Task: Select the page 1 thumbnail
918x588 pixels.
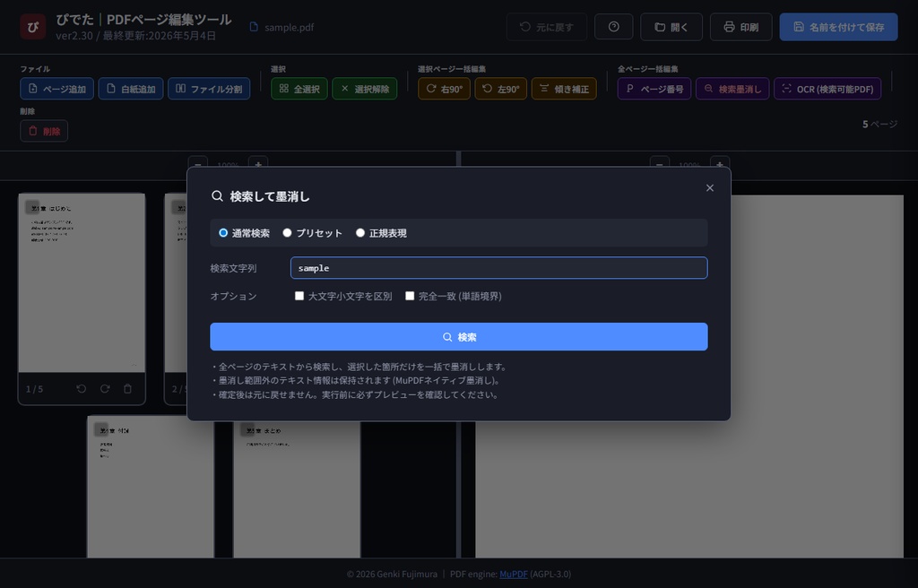Action: 82,283
